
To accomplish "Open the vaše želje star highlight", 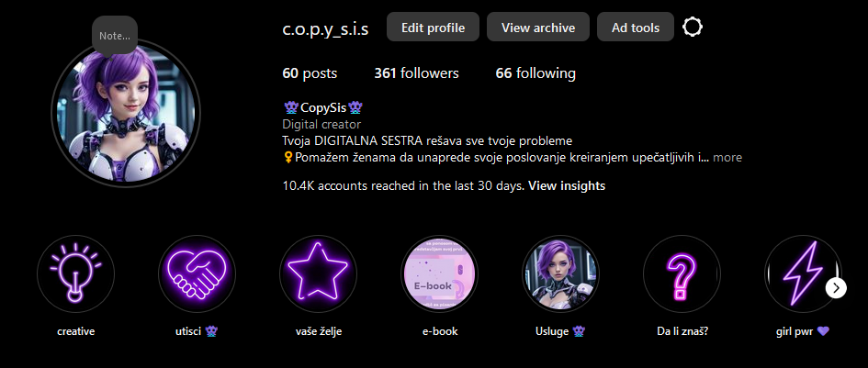I will [319, 273].
